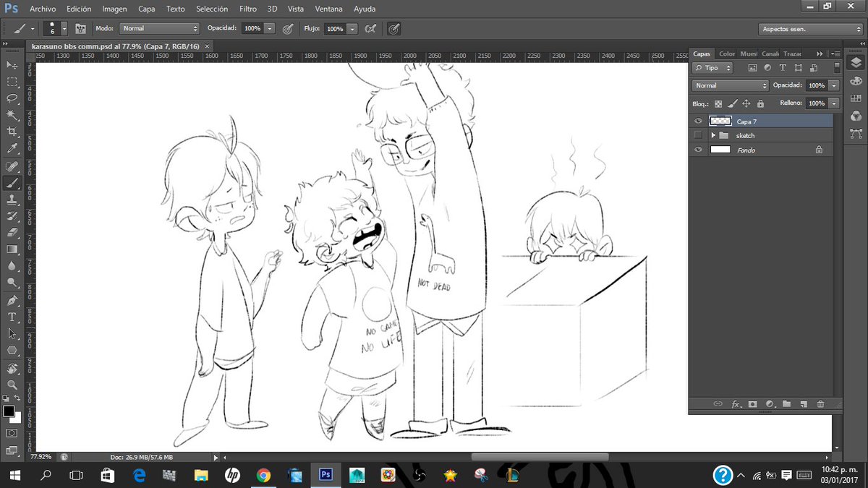This screenshot has width=868, height=488.
Task: Select the Move tool
Action: pyautogui.click(x=12, y=65)
